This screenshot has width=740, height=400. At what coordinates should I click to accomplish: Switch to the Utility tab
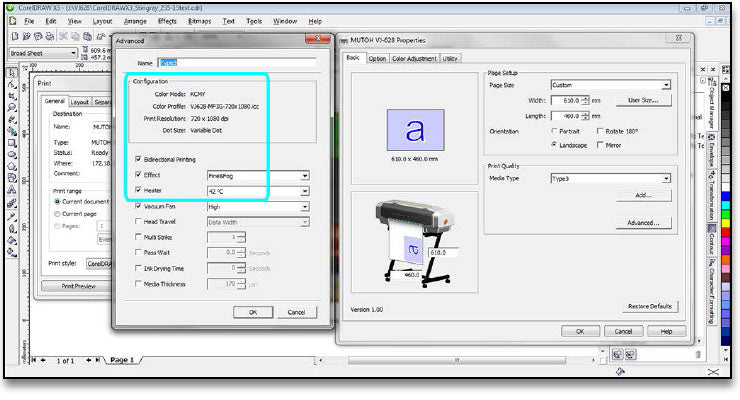[x=450, y=58]
